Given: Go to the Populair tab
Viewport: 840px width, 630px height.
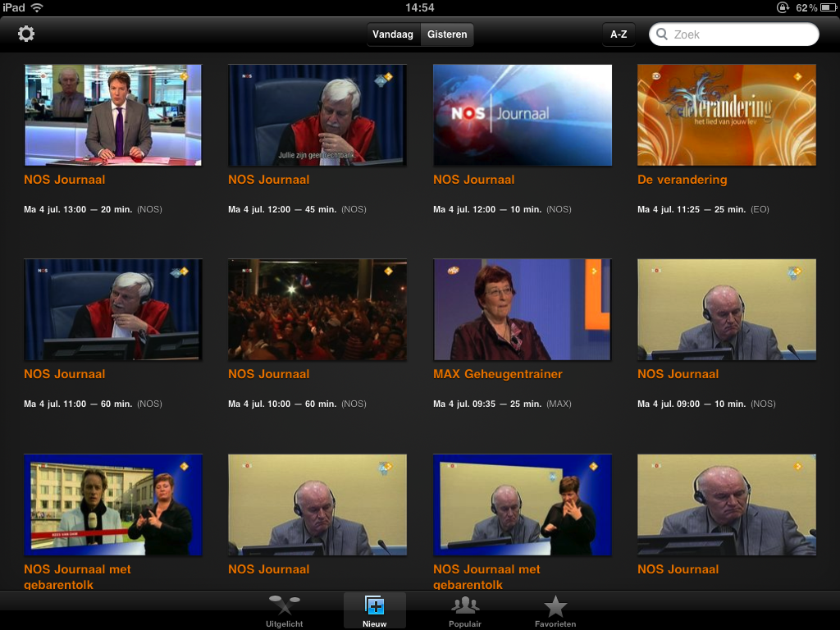Looking at the screenshot, I should tap(465, 611).
